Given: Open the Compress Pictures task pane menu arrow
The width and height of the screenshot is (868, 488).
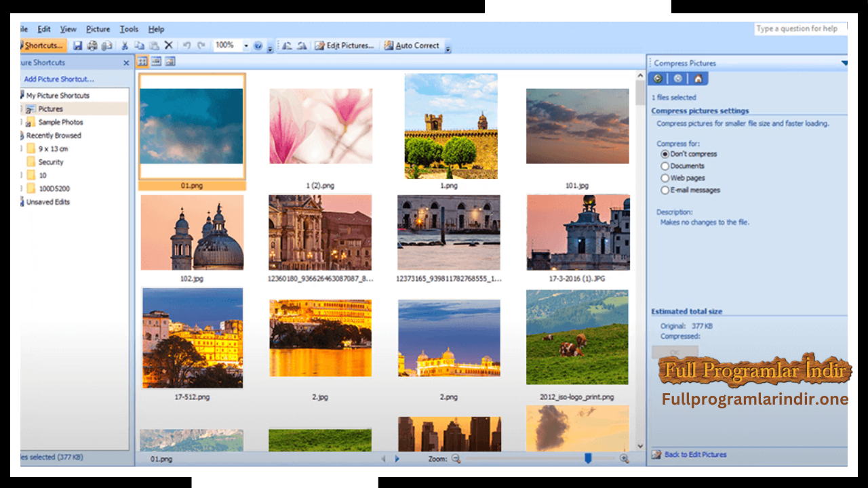Looking at the screenshot, I should (x=844, y=63).
